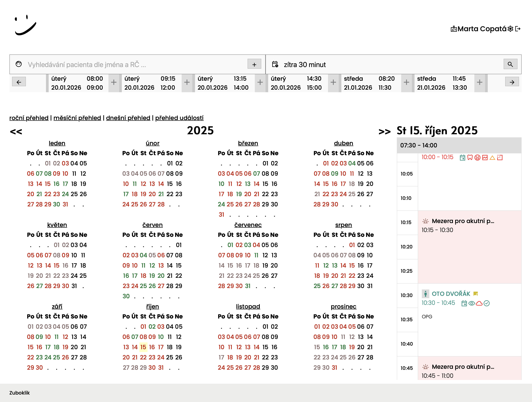
Task: Open the říjen month link
Action: tap(152, 306)
